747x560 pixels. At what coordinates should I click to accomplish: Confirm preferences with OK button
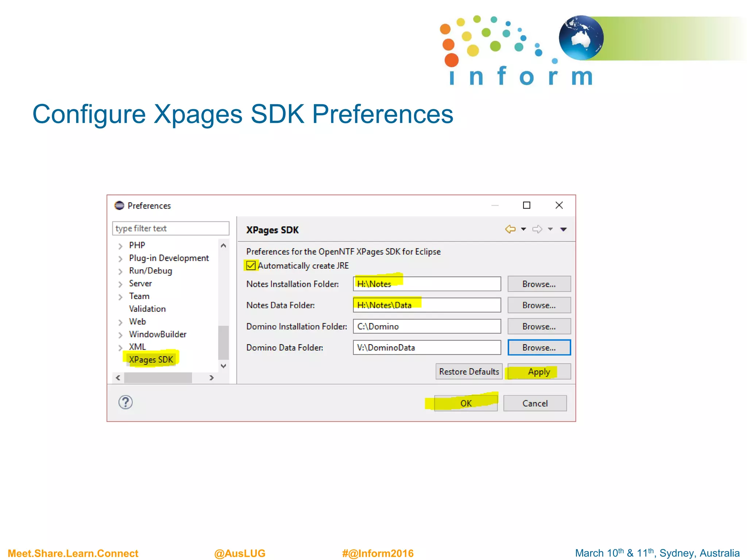(x=466, y=403)
